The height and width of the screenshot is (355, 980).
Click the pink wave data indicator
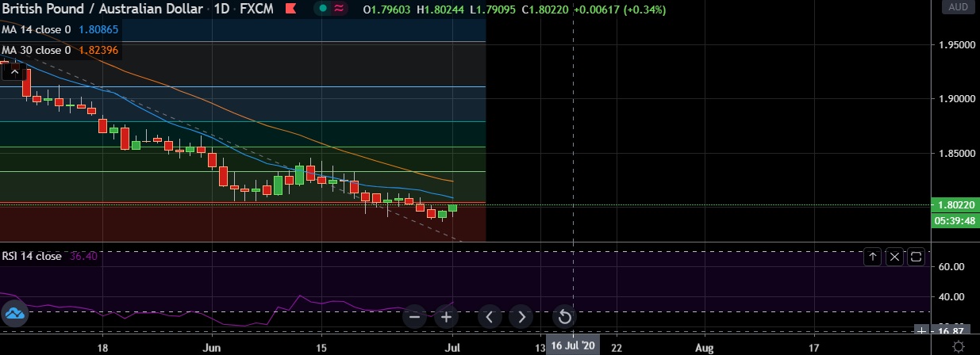(x=340, y=10)
